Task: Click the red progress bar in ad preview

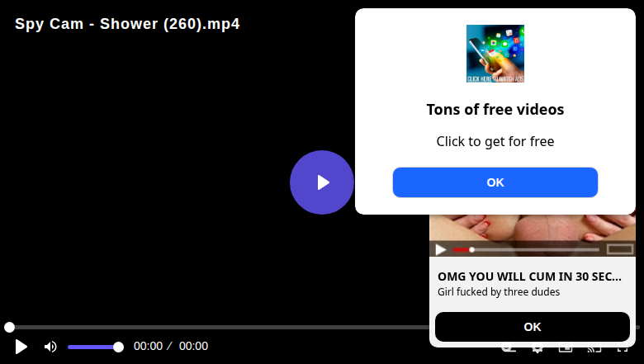Action: (462, 249)
